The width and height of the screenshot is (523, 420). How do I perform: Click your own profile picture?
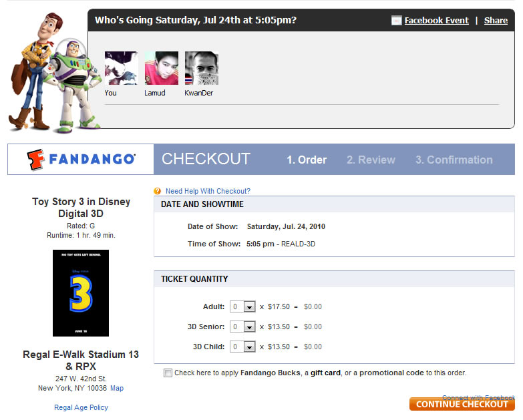(121, 68)
